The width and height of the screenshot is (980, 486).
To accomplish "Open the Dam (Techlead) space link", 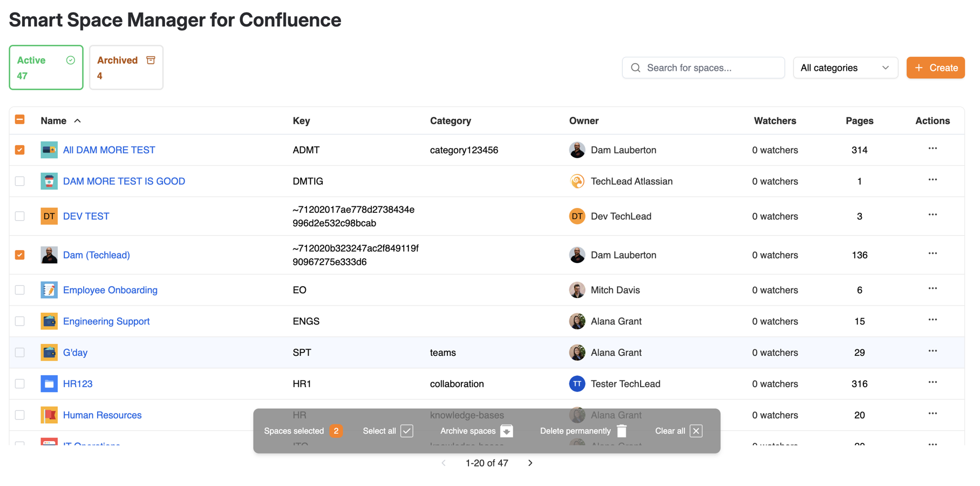I will tap(97, 255).
